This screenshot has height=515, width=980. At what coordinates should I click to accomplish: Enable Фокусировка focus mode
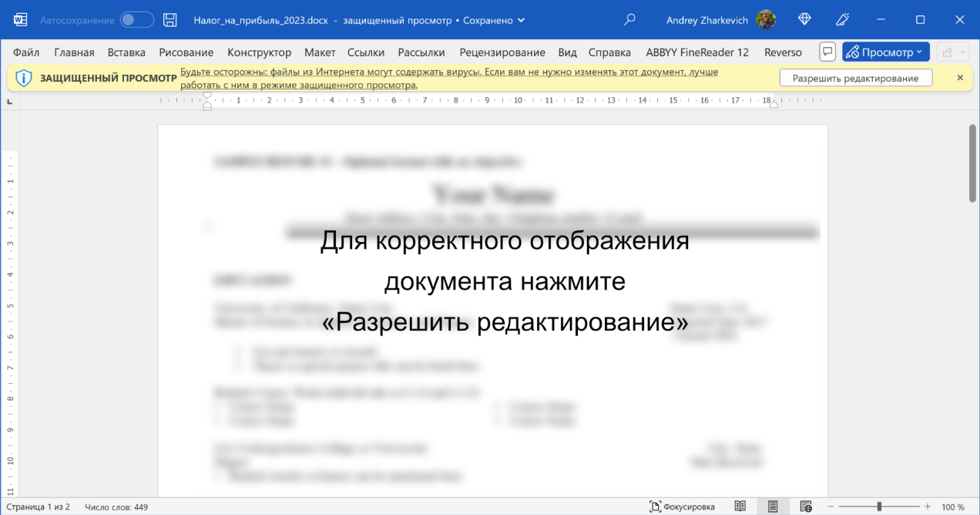tap(683, 507)
